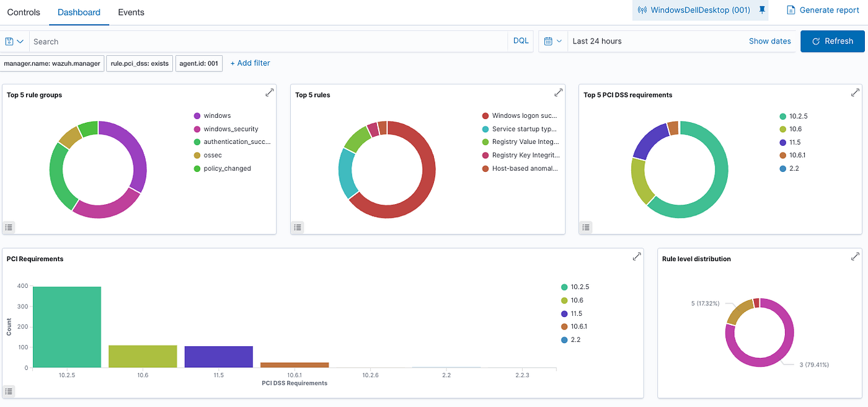Click the Registry Key Integrity legend entry
The width and height of the screenshot is (868, 407).
521,155
